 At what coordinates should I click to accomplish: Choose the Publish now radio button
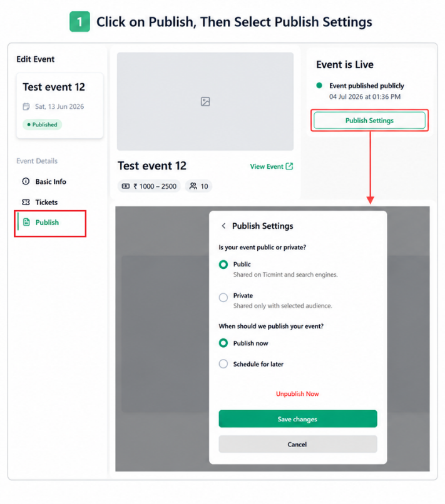pos(223,343)
